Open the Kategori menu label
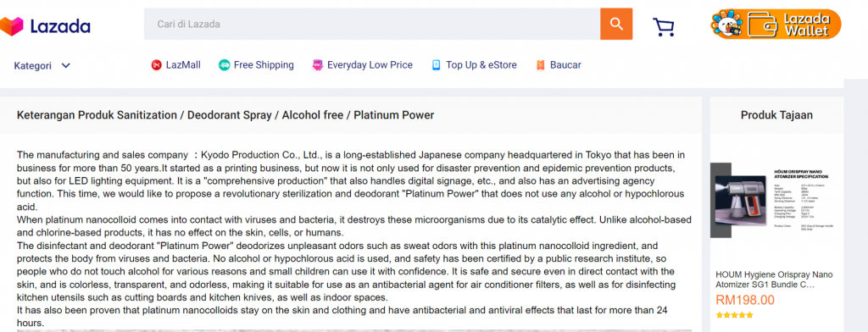This screenshot has width=868, height=332. tap(33, 66)
